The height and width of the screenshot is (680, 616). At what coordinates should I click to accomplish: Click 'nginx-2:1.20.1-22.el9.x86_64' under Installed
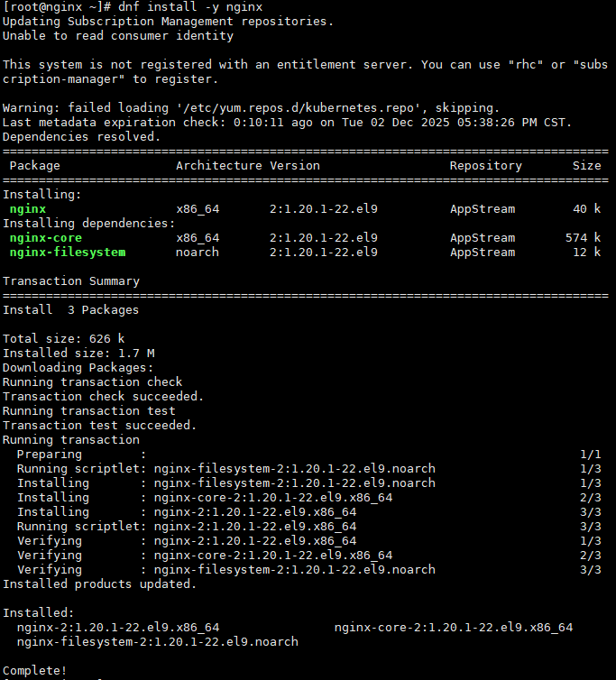118,627
